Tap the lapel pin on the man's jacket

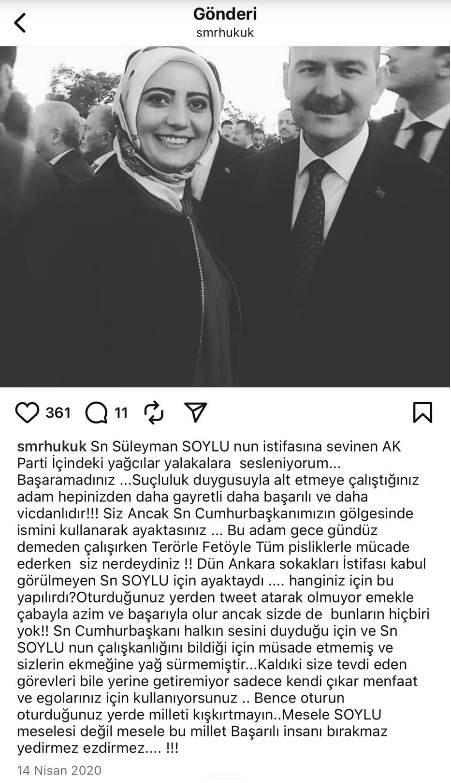381,193
